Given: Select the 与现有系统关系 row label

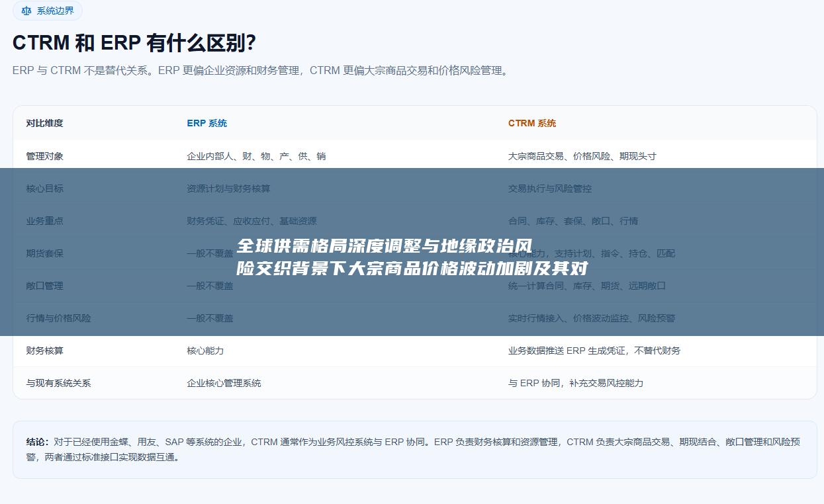Looking at the screenshot, I should (59, 383).
